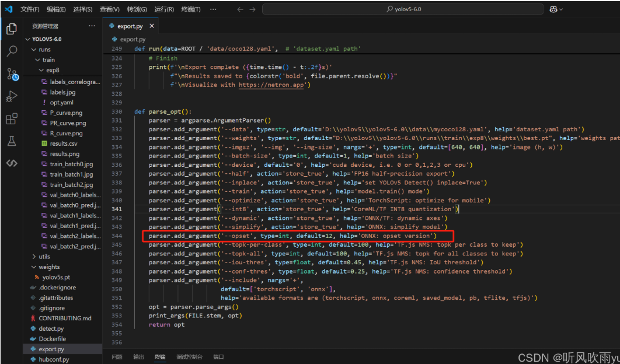Open the Extensions view
Viewport: 620px width, 364px height.
[11, 119]
